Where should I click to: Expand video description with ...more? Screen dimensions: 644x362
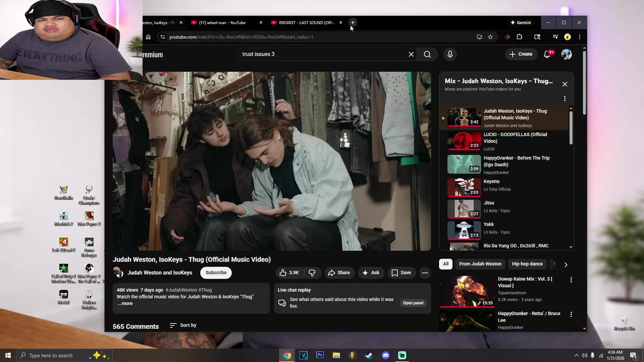[125, 304]
